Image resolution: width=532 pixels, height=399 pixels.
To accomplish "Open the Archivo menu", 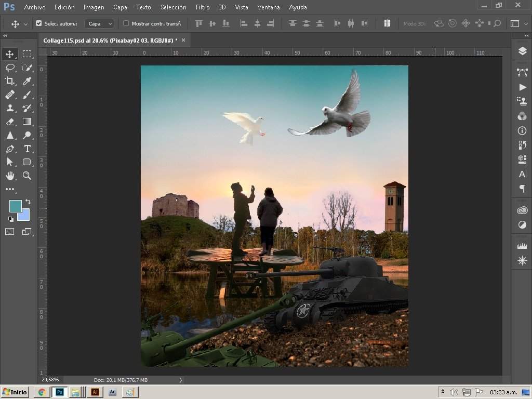I will pos(35,7).
